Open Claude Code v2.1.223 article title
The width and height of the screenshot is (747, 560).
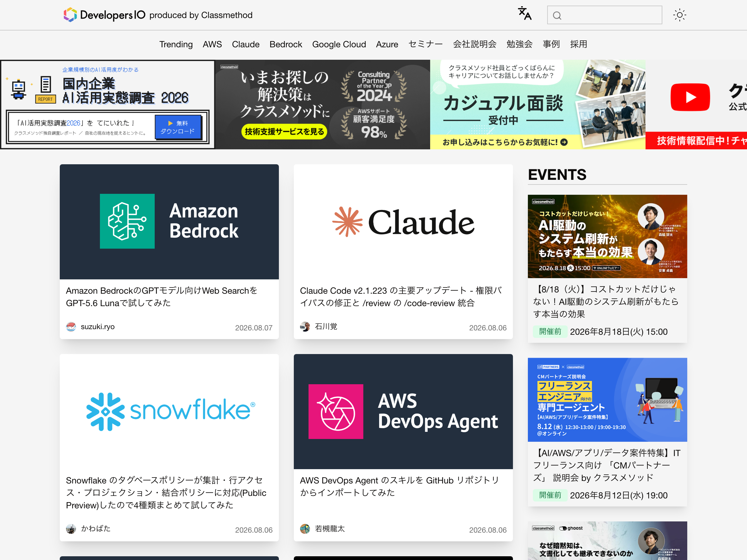pyautogui.click(x=401, y=297)
